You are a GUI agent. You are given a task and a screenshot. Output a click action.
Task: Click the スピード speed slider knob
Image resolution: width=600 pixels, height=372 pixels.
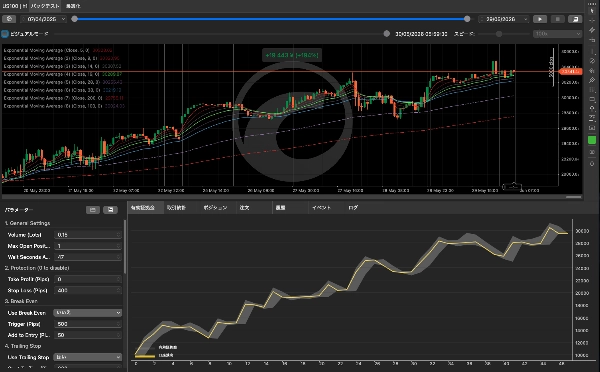[499, 34]
